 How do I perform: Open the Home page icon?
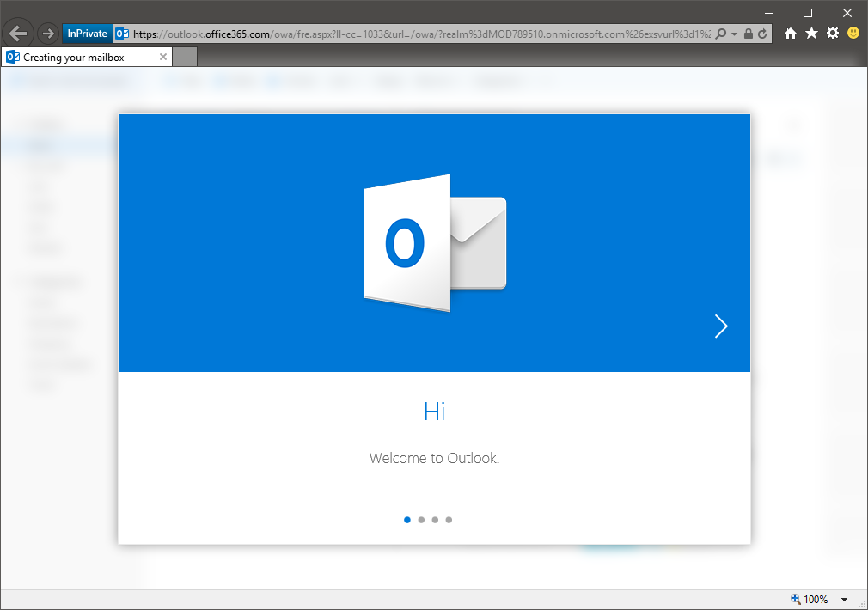[791, 34]
